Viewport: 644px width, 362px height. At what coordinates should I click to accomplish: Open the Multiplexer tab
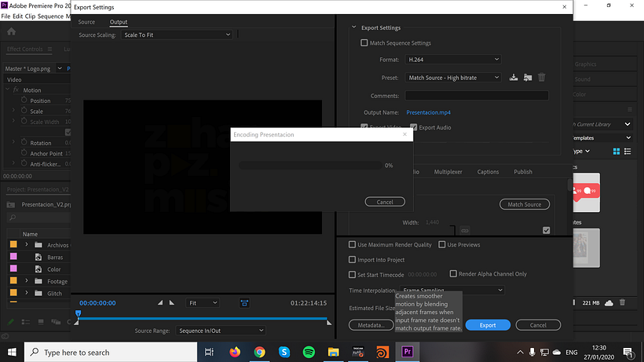[x=448, y=171]
